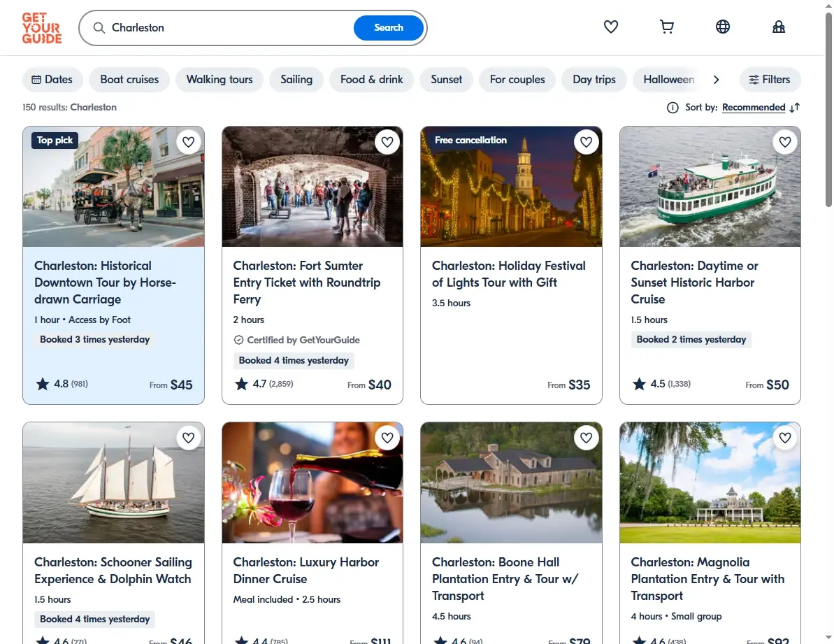Open Daytime or Sunset Historic Harbor Cruise title
The height and width of the screenshot is (644, 834).
[694, 282]
